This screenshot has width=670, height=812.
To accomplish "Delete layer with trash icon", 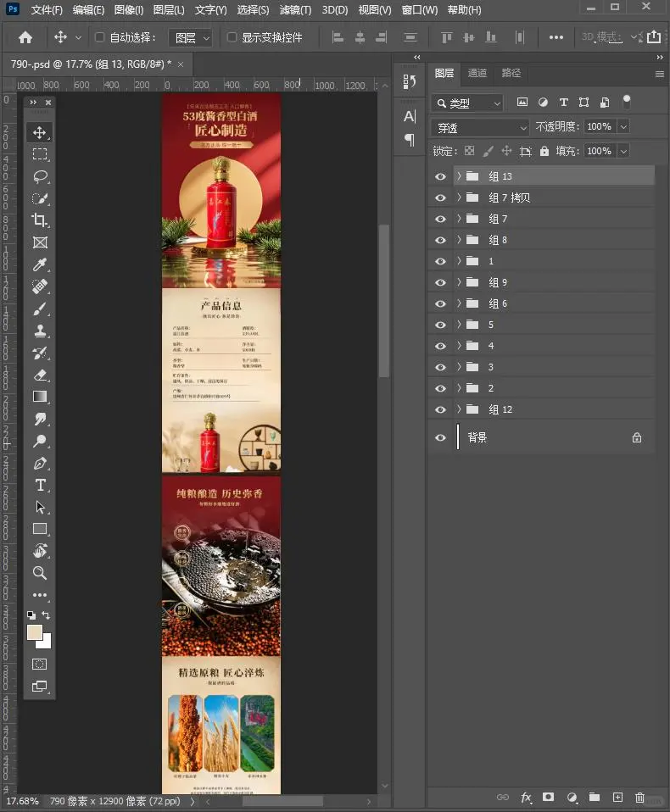I will (x=640, y=797).
